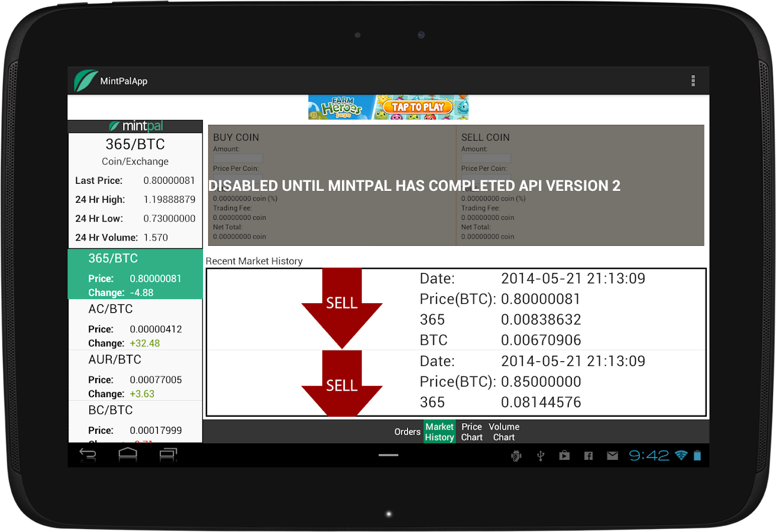Viewport: 776px width, 532px height.
Task: Select the 365/BTC market in the list
Action: 135,274
